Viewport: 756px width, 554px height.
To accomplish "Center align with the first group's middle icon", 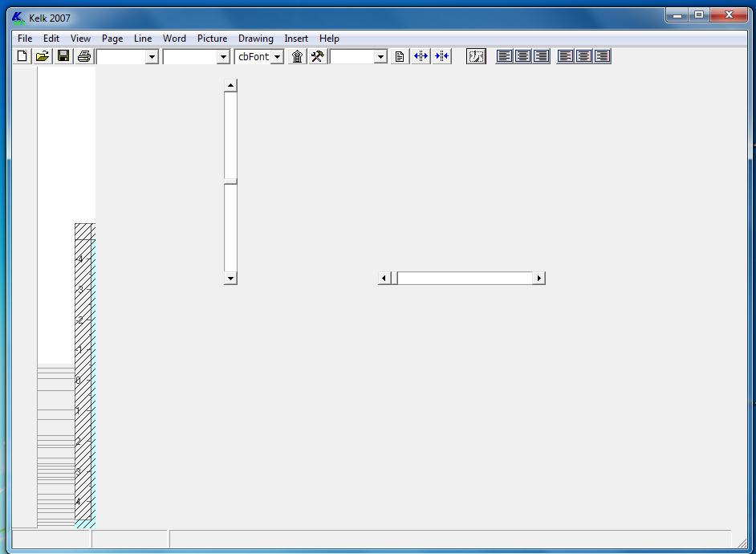I will click(x=522, y=56).
